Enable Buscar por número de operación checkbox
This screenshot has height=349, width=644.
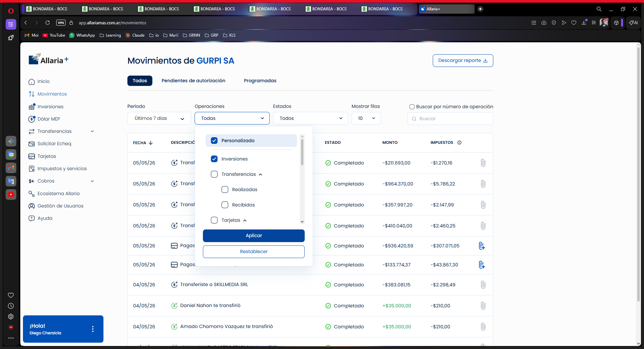click(412, 107)
